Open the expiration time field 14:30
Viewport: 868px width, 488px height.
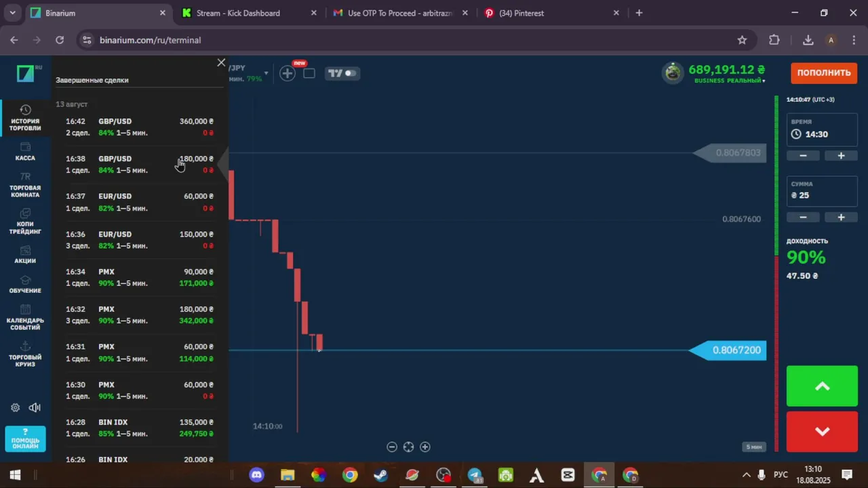(x=822, y=130)
